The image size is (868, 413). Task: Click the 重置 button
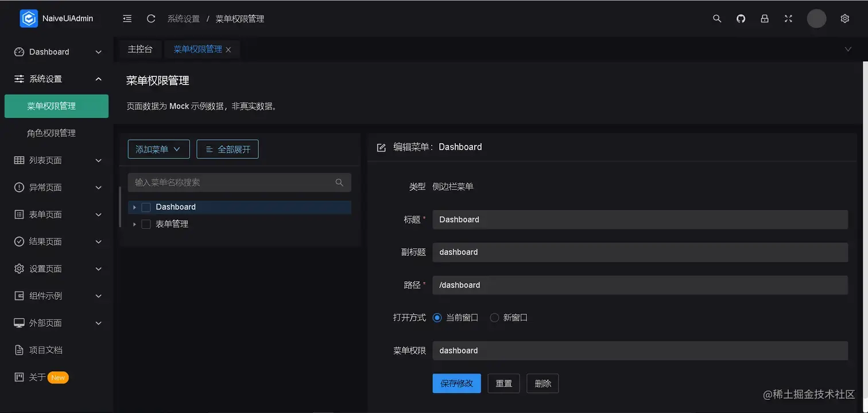pos(504,383)
